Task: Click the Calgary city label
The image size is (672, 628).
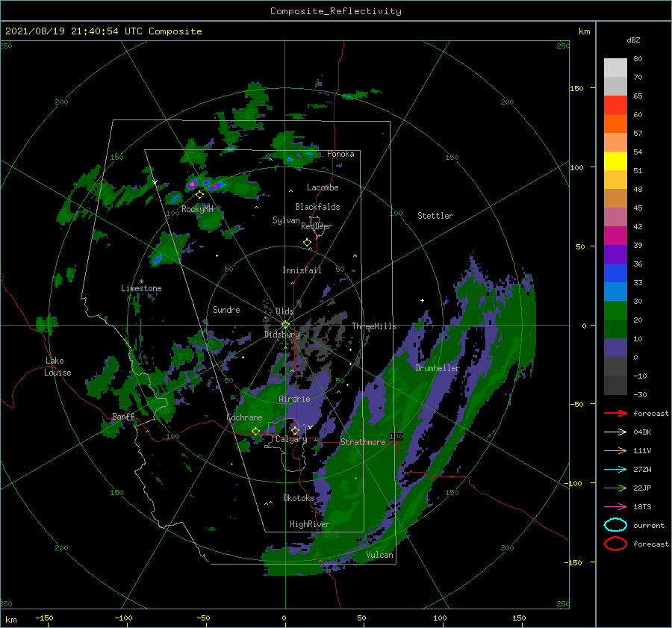Action: pos(291,439)
